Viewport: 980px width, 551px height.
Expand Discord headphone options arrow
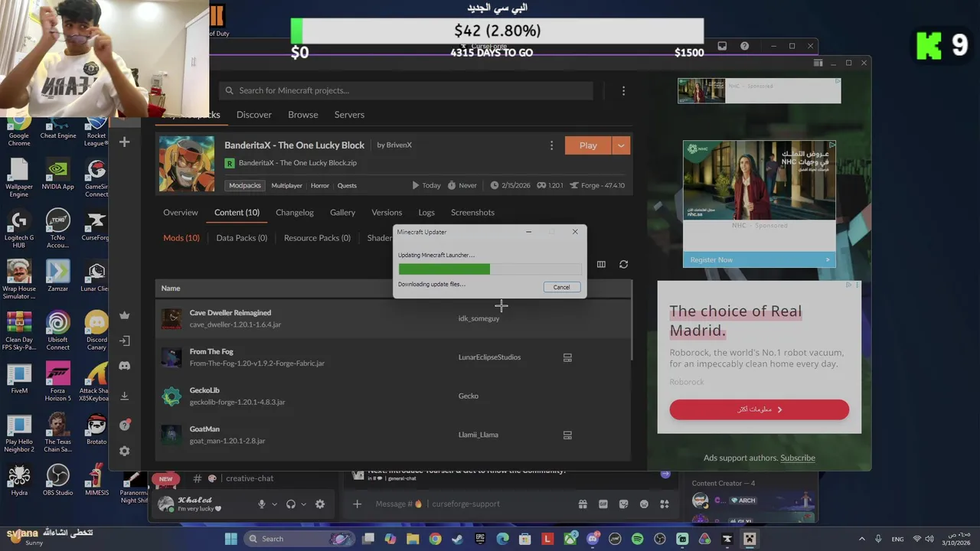tap(303, 504)
